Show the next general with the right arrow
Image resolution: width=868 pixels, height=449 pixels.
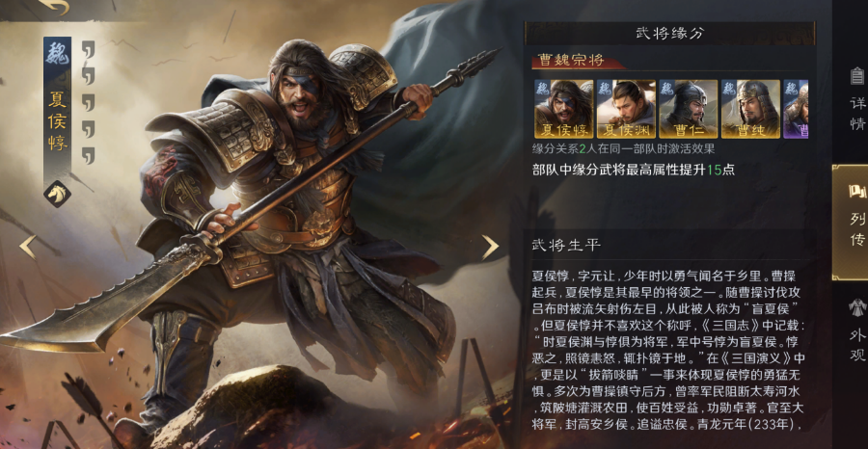point(489,248)
